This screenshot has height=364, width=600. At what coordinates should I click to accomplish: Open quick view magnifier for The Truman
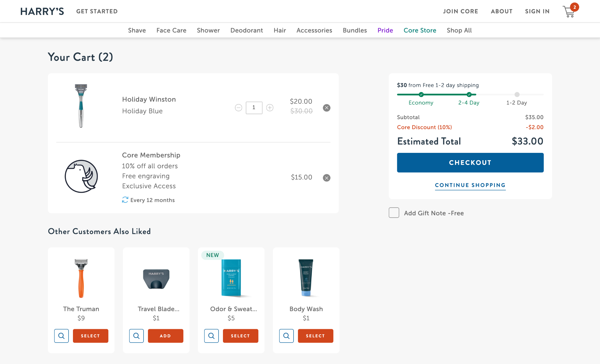point(61,336)
